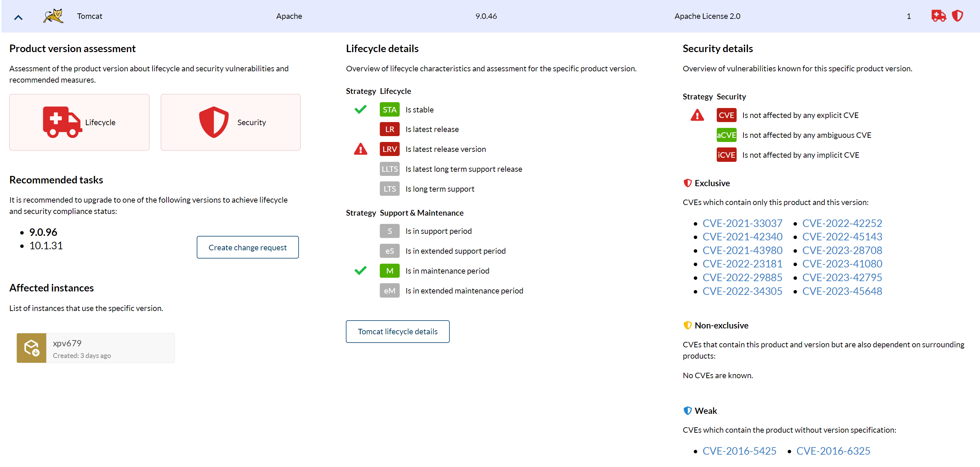Screen dimensions: 980x467
Task: Click green checkmark beside maintenance period
Action: (360, 271)
